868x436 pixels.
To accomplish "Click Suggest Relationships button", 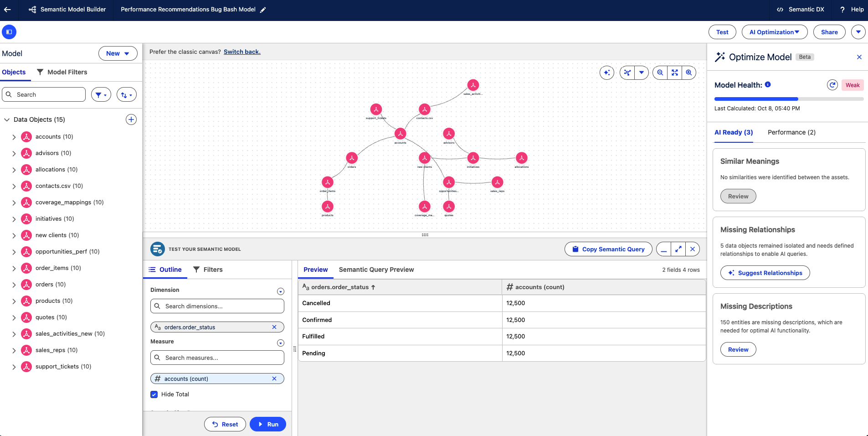I will [765, 273].
